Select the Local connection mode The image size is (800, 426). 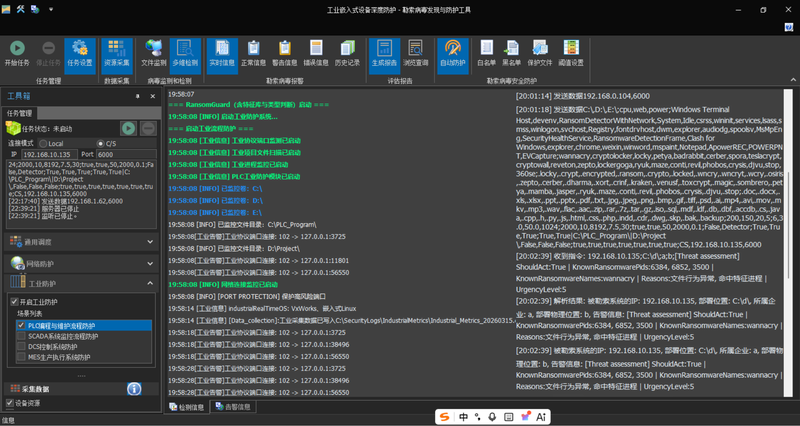pyautogui.click(x=51, y=144)
